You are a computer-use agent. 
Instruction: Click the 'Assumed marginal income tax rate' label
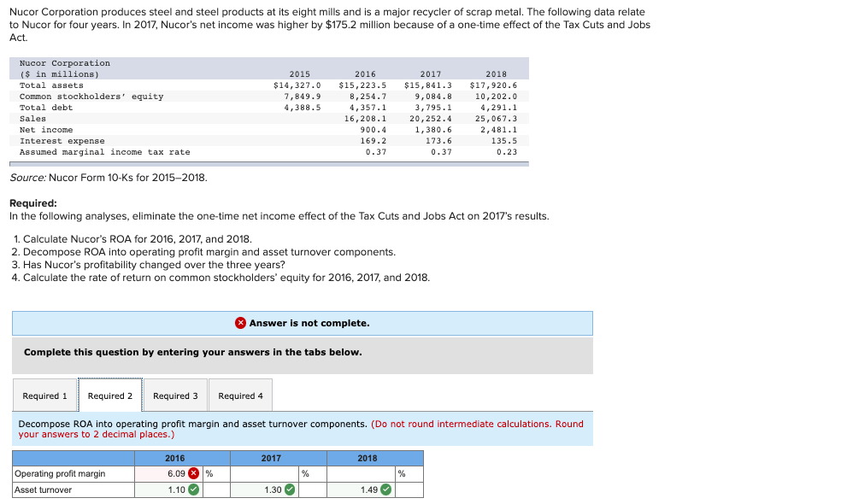tap(105, 152)
